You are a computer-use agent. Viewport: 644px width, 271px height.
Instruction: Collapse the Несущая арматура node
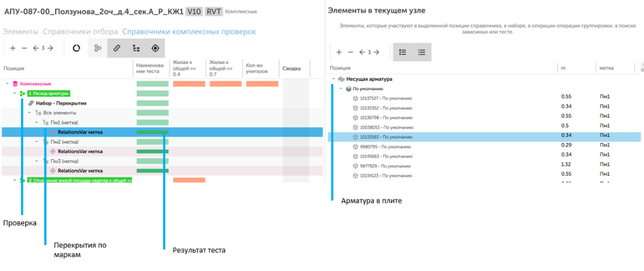coord(333,79)
